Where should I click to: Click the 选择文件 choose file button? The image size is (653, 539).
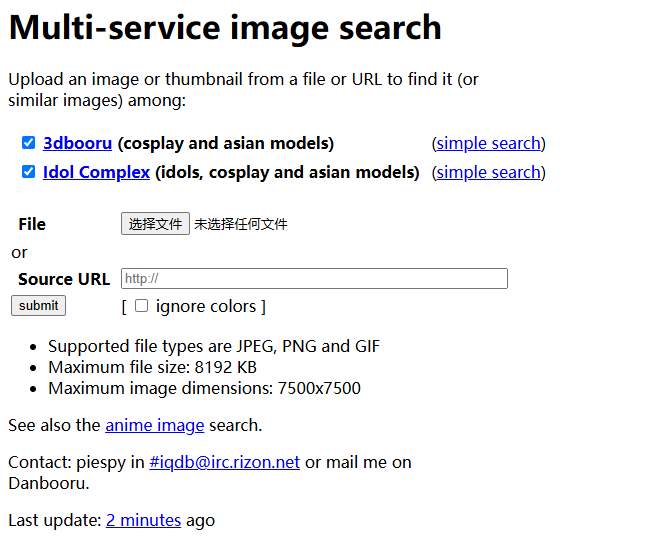tap(155, 224)
